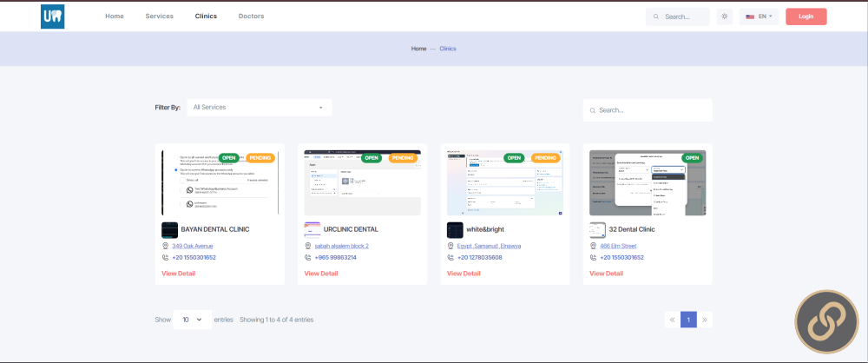Click the white&bright clinic title
Viewport: 868px width, 363px height.
[485, 229]
